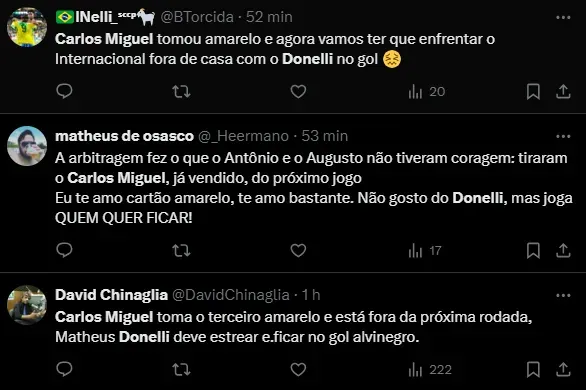Open more menu on matheus de osasco tweet
Image resolution: width=586 pixels, height=390 pixels.
click(563, 136)
